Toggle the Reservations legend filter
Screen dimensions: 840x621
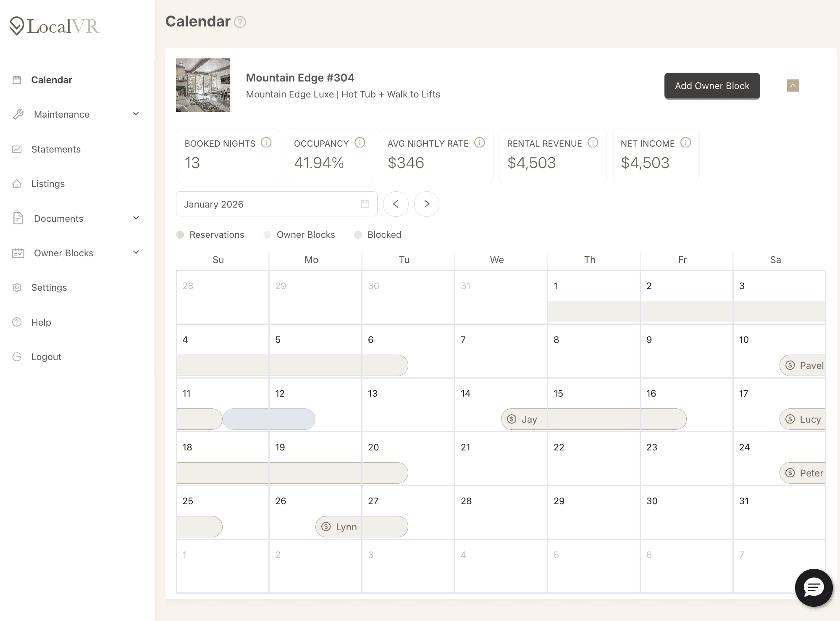click(x=181, y=234)
